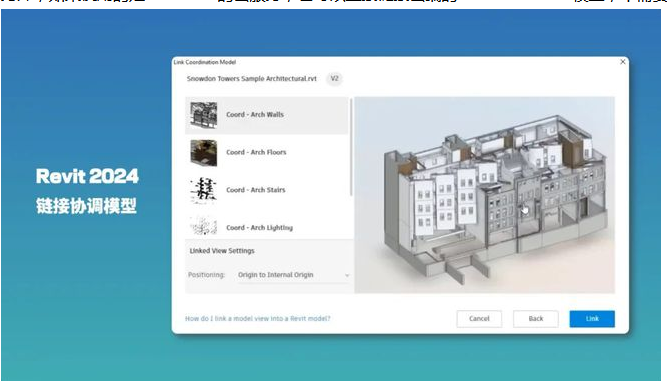
Task: Click the Arch Stairs view thumbnail
Action: pos(203,190)
